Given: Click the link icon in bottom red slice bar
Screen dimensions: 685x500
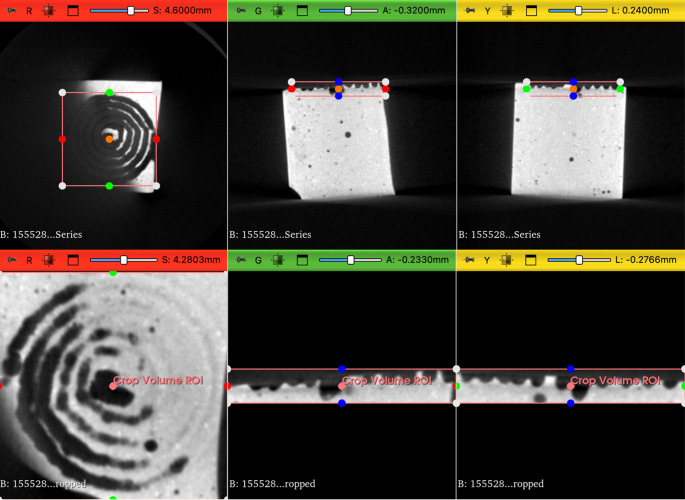Looking at the screenshot, I should (x=48, y=260).
